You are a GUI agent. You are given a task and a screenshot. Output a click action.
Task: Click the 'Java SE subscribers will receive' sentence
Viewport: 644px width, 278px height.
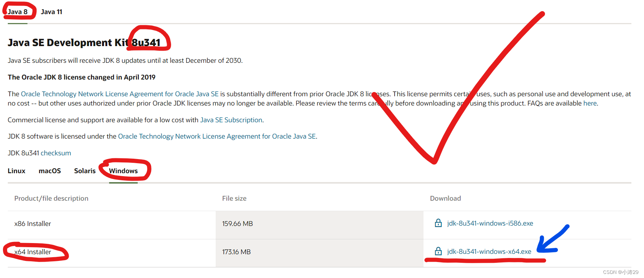pos(125,61)
